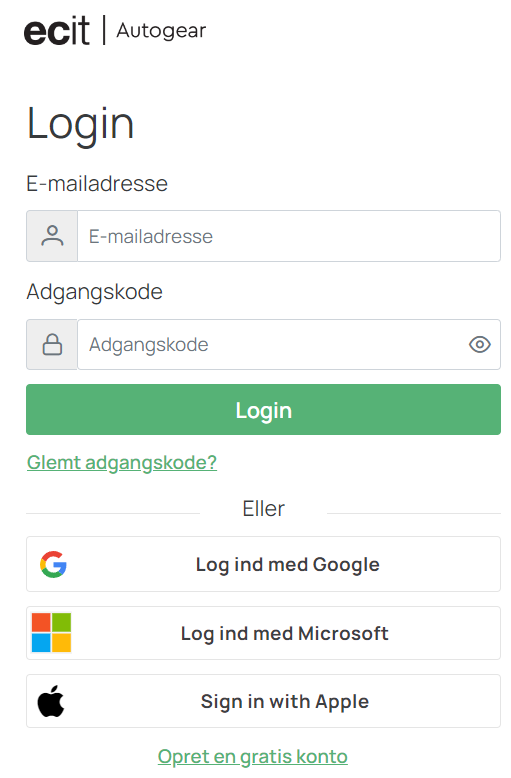Focus the E-mailadresse input field
This screenshot has width=511, height=778.
click(x=289, y=236)
